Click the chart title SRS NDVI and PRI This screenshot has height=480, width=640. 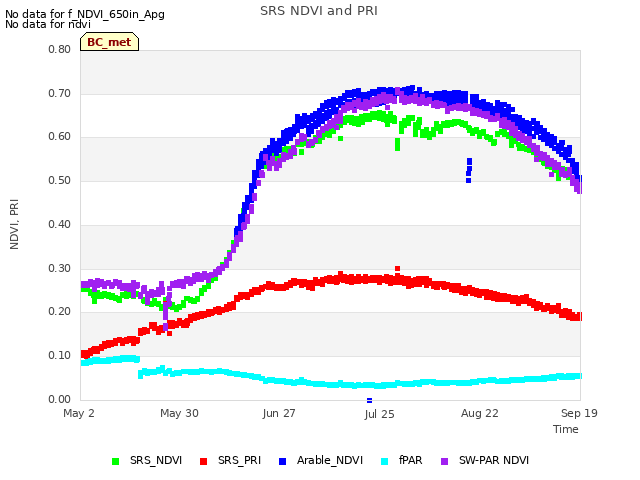319,11
